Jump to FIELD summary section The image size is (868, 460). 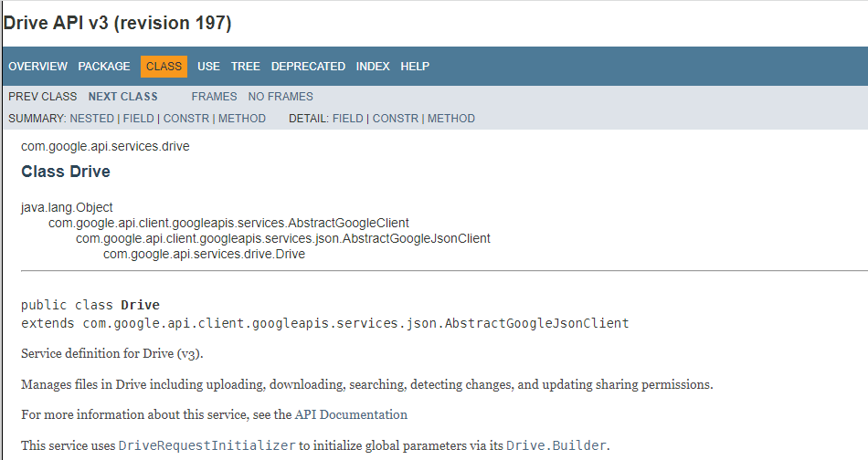(138, 119)
